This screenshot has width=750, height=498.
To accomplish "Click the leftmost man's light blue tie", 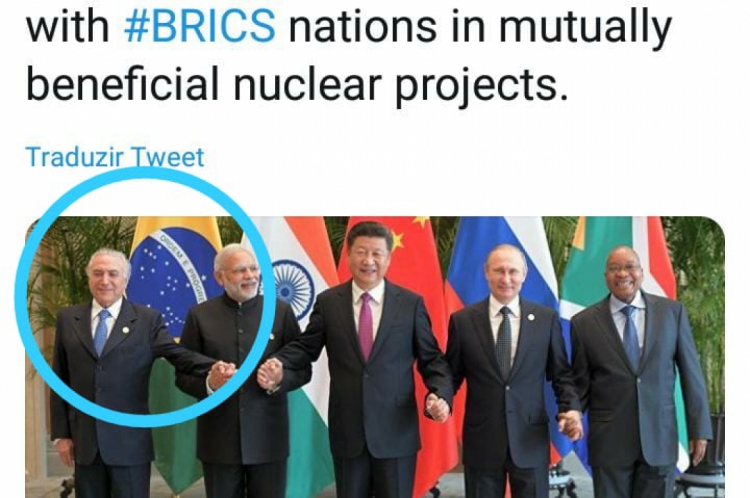I will [101, 331].
